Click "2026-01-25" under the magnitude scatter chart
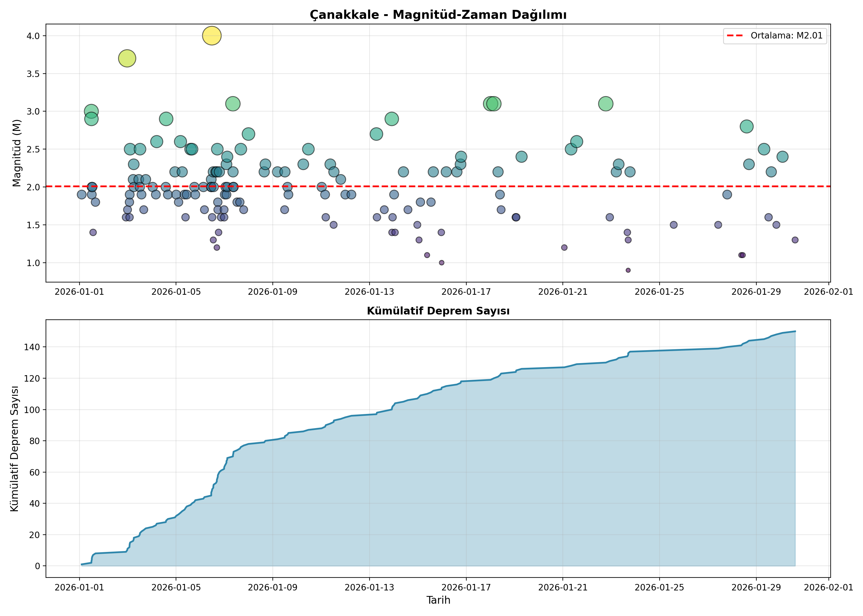 [660, 292]
